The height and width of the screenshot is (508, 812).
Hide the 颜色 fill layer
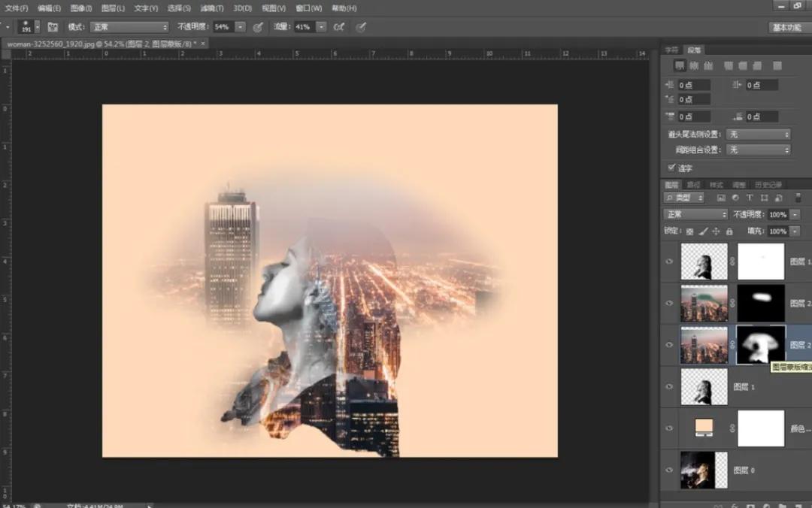[669, 428]
